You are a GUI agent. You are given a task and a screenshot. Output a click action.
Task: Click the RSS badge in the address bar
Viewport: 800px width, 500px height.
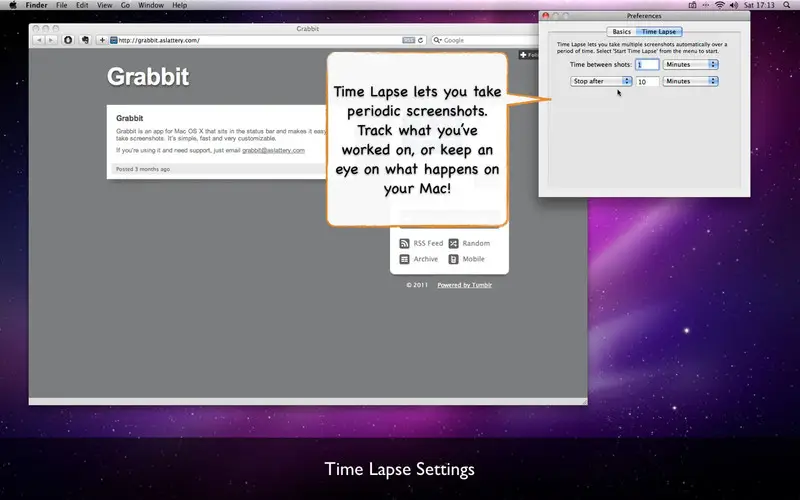[x=408, y=40]
